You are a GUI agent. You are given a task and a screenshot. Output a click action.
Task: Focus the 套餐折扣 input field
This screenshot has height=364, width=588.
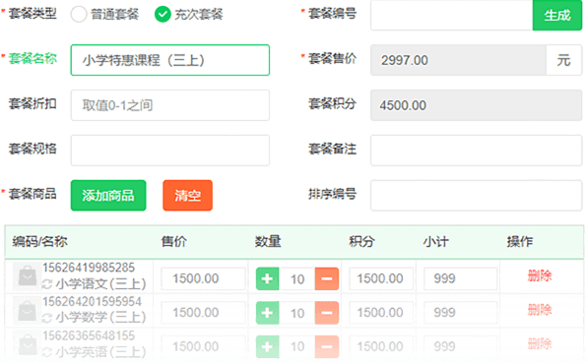point(169,105)
